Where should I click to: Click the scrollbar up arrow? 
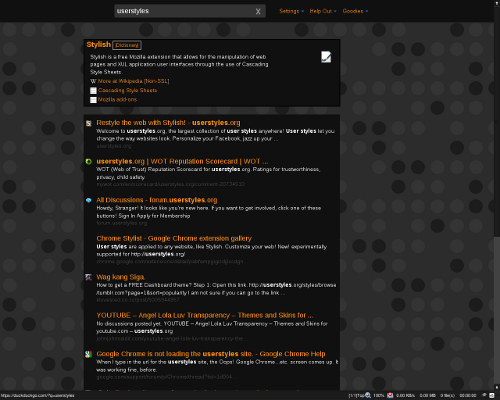(497, 3)
